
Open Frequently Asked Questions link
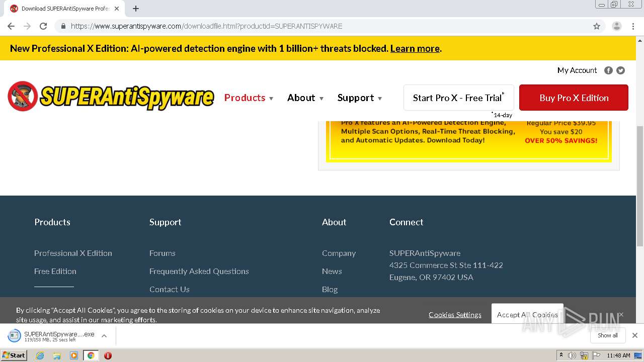point(199,271)
